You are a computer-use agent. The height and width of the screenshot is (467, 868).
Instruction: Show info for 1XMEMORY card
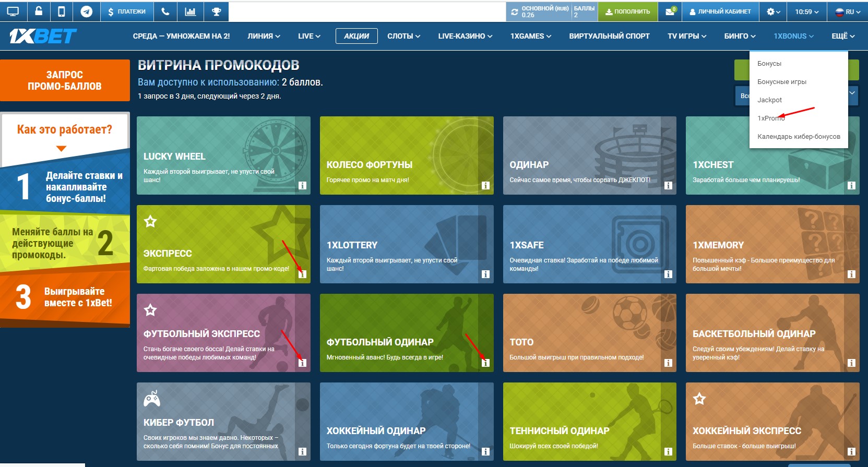tap(851, 274)
